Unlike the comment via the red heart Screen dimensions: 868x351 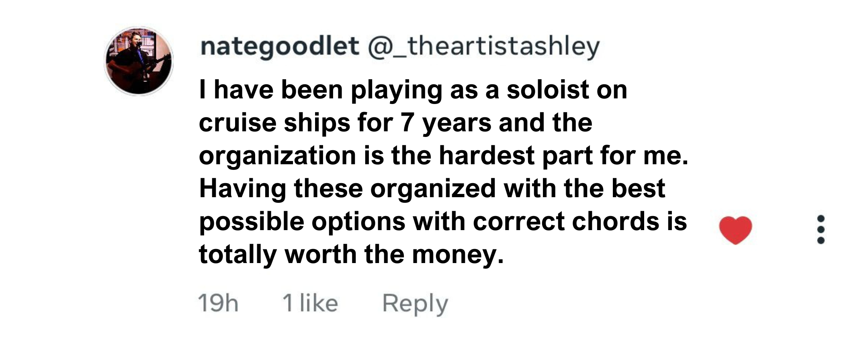(735, 230)
